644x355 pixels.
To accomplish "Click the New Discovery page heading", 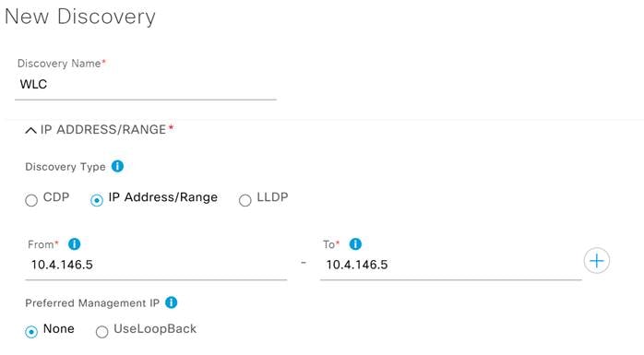I will click(80, 17).
